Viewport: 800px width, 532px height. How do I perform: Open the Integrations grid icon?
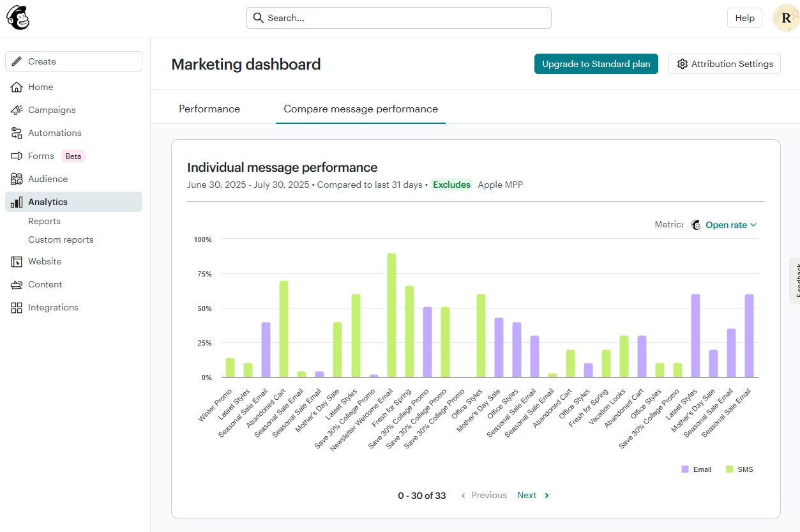click(x=17, y=307)
